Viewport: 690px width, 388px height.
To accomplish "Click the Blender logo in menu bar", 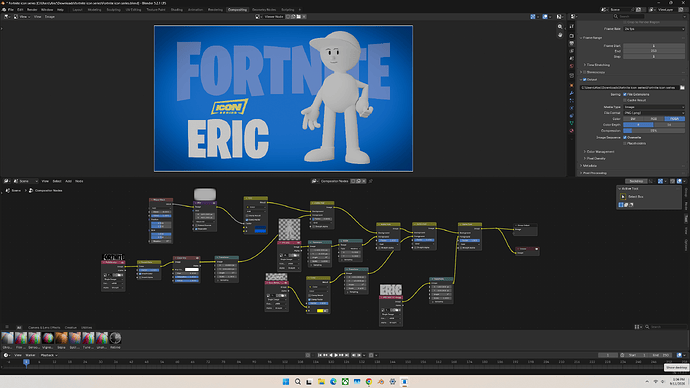I will (4, 9).
